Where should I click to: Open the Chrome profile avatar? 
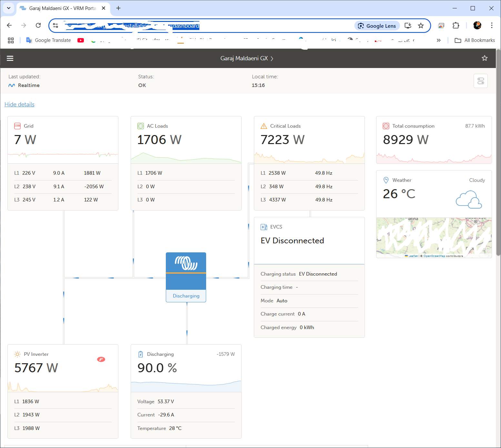(477, 25)
